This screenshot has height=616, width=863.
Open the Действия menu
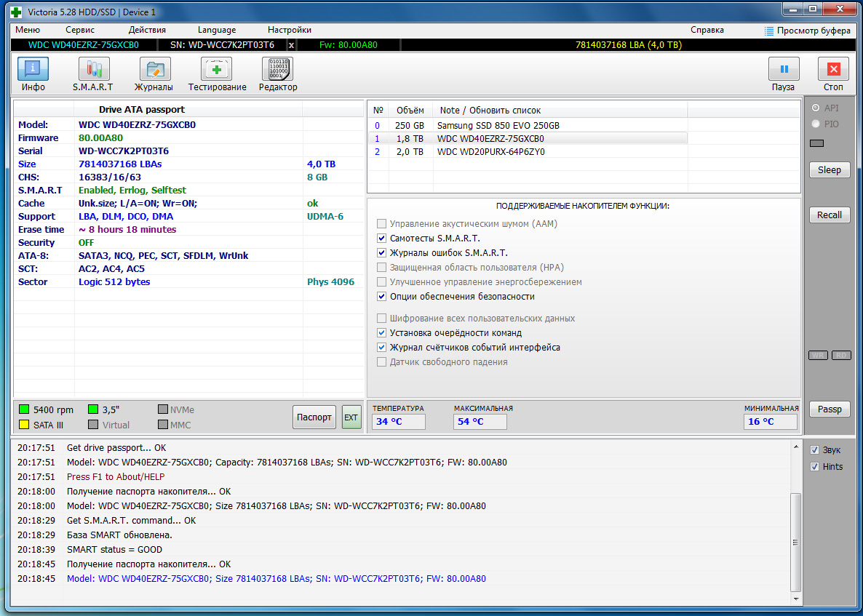(147, 31)
